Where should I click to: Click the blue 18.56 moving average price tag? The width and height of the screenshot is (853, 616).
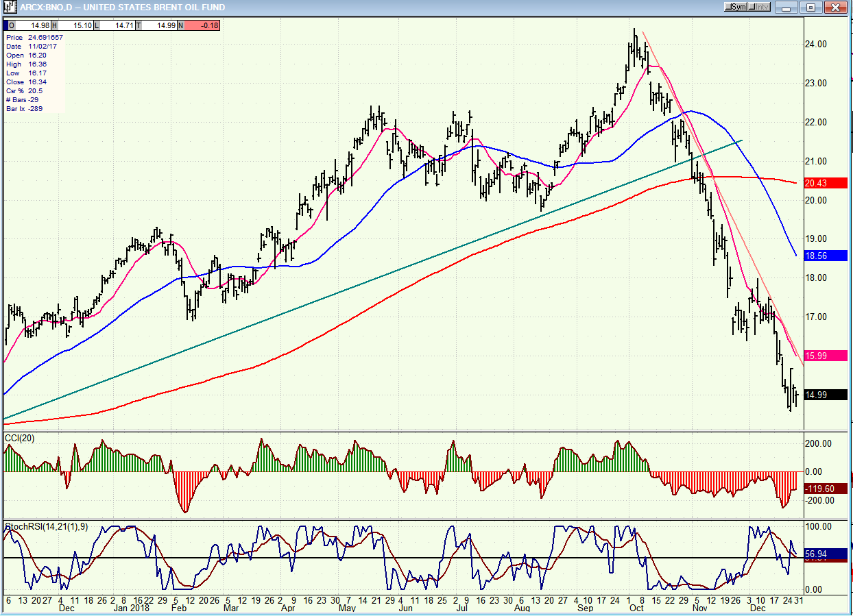click(817, 255)
